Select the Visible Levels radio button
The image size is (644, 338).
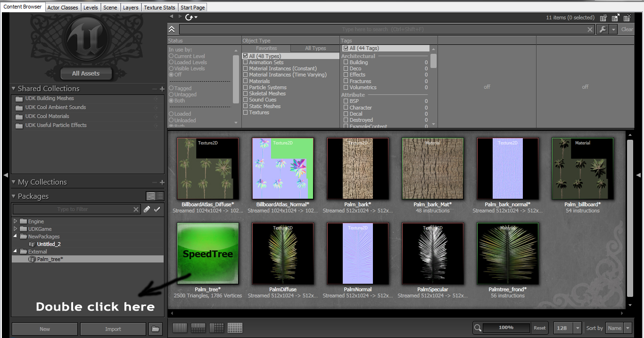pos(172,68)
